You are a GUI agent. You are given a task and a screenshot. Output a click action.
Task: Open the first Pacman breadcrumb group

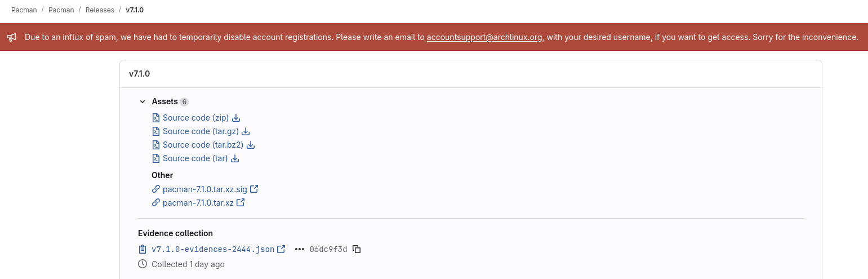click(23, 10)
